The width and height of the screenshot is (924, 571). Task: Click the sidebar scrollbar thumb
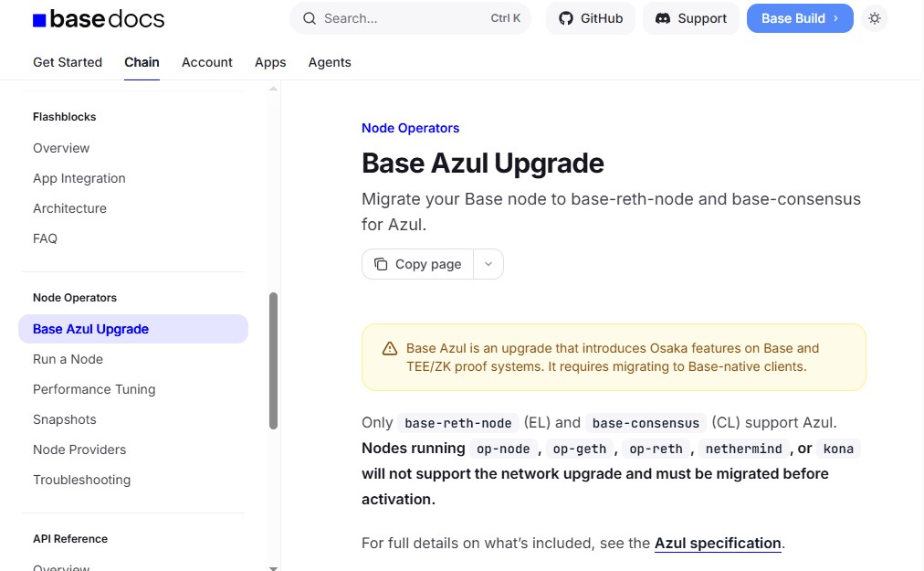pos(273,361)
